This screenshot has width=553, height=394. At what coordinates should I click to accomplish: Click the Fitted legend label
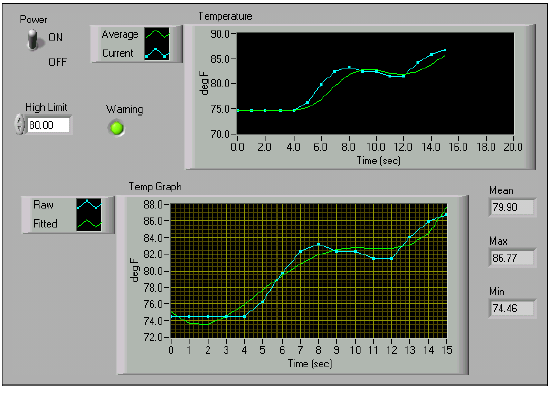coord(45,223)
